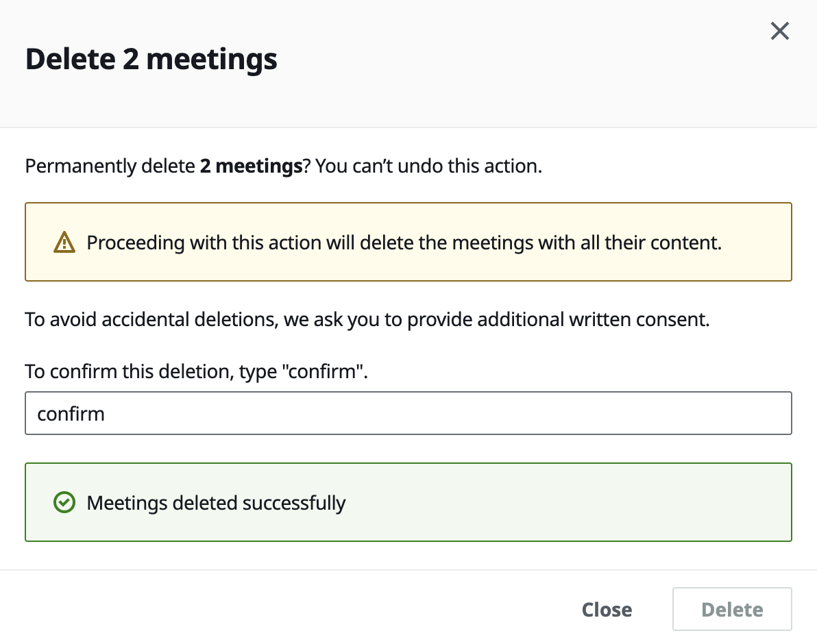Viewport: 817px width, 644px height.
Task: Click the typed word "confirm" in the field
Action: click(x=71, y=414)
